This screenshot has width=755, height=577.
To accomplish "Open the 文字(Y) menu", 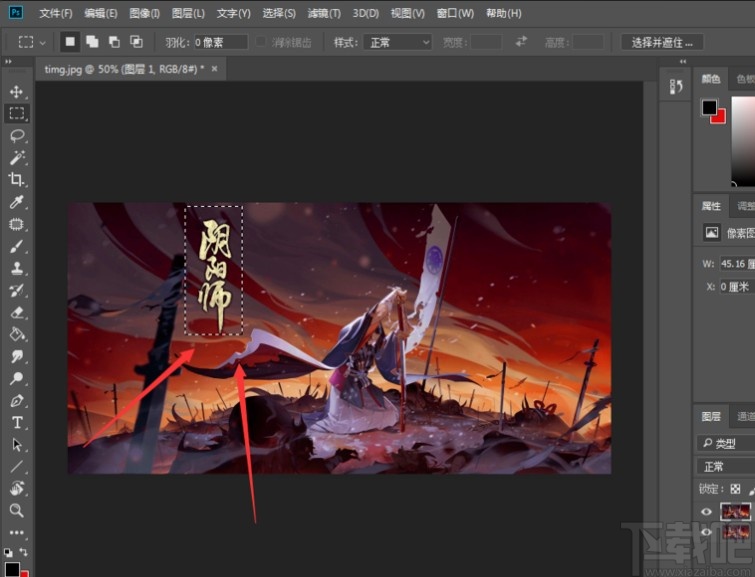I will click(x=234, y=13).
